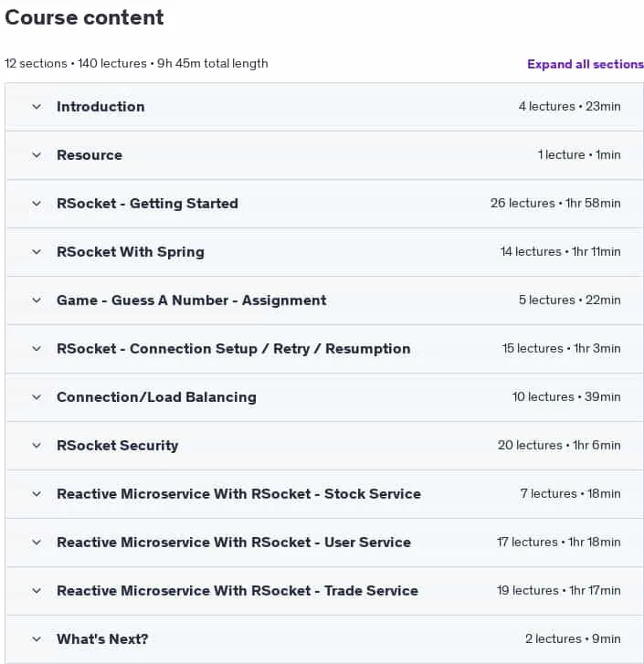
Task: Open the Introduction section title
Action: pyautogui.click(x=100, y=107)
